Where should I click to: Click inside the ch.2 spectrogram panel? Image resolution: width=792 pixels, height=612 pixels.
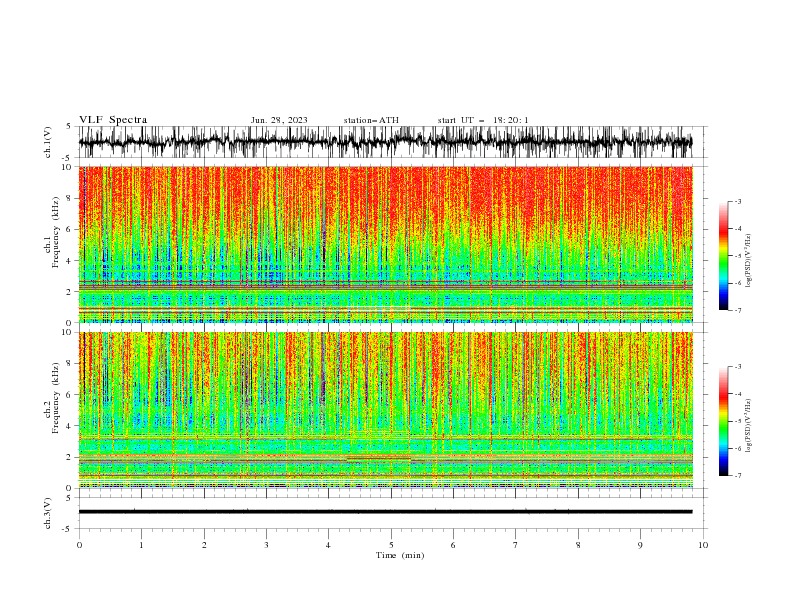pyautogui.click(x=385, y=410)
